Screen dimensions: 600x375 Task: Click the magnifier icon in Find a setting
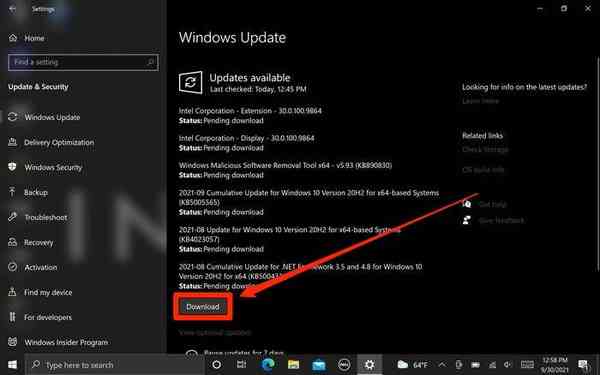(x=151, y=62)
